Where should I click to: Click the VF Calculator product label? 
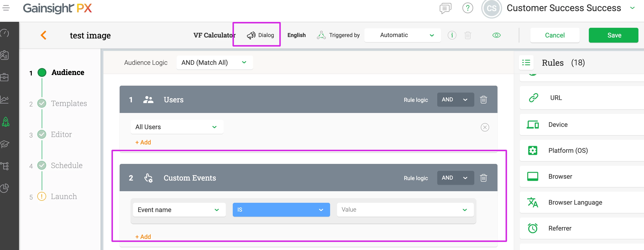click(x=214, y=35)
